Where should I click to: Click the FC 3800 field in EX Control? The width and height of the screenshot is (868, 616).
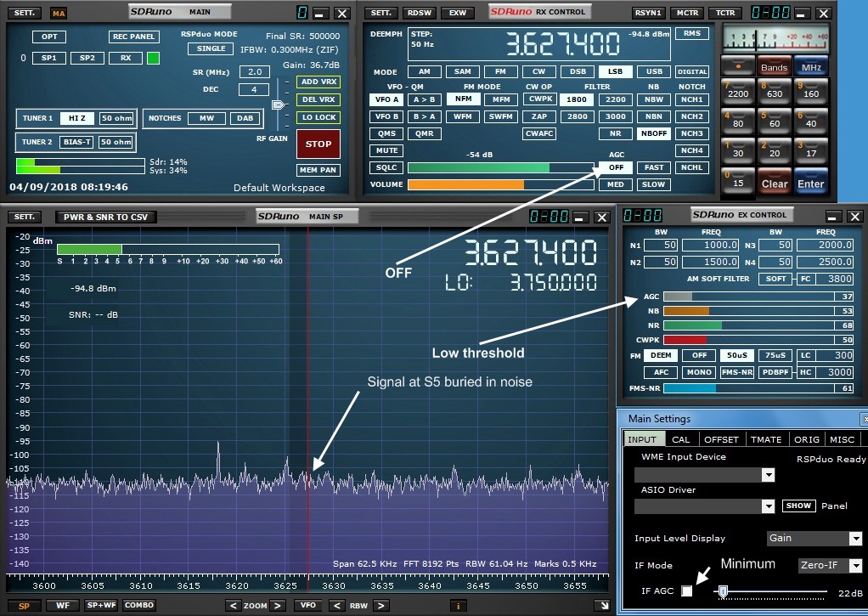pyautogui.click(x=834, y=279)
